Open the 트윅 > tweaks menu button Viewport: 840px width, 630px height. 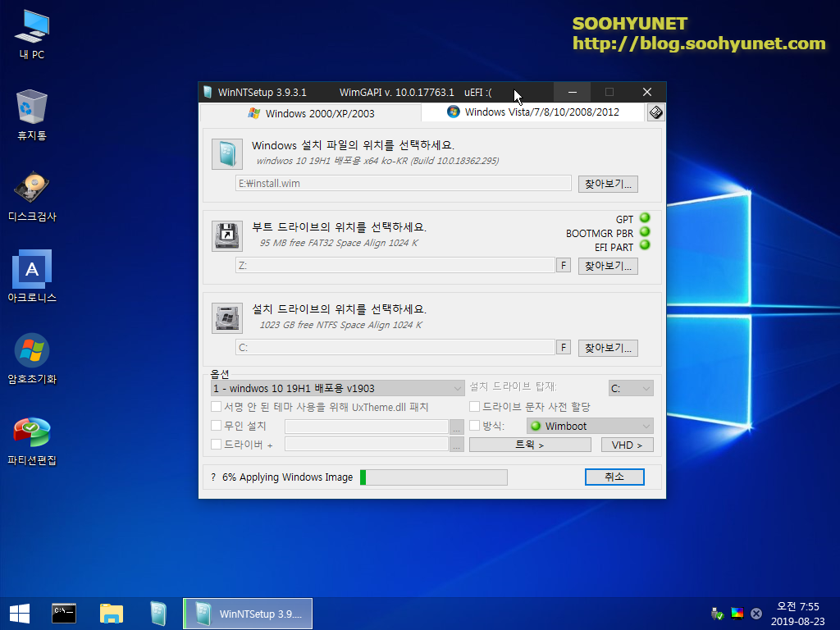(x=531, y=445)
